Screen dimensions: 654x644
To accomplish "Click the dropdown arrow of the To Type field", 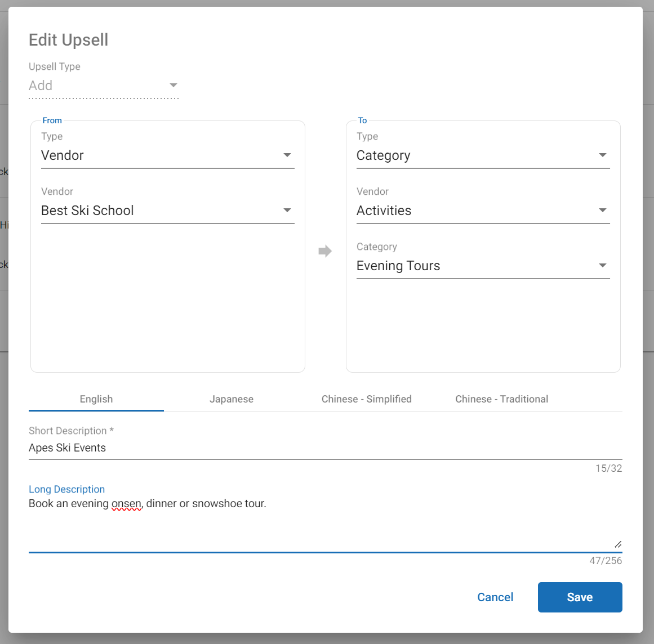I will click(603, 155).
